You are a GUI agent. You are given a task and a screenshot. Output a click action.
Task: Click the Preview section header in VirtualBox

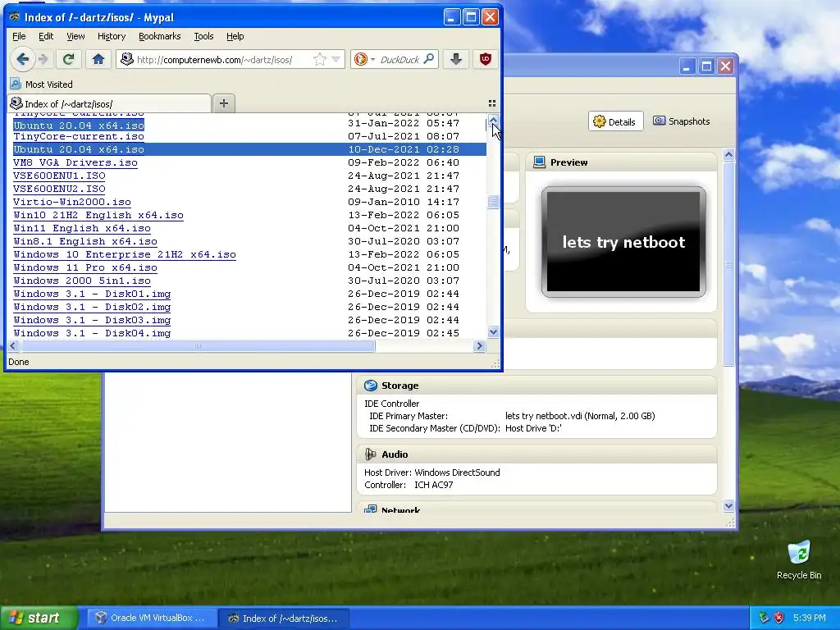point(622,162)
